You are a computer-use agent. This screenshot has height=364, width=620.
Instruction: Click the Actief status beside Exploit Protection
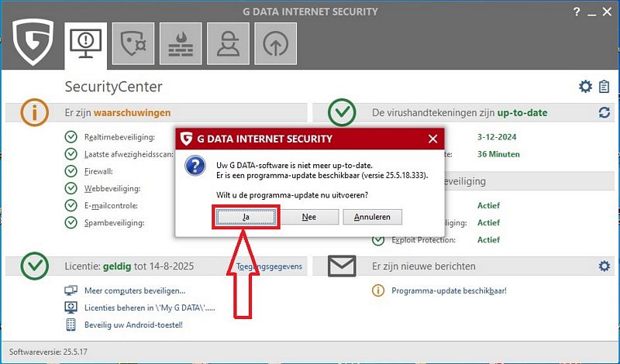click(488, 240)
